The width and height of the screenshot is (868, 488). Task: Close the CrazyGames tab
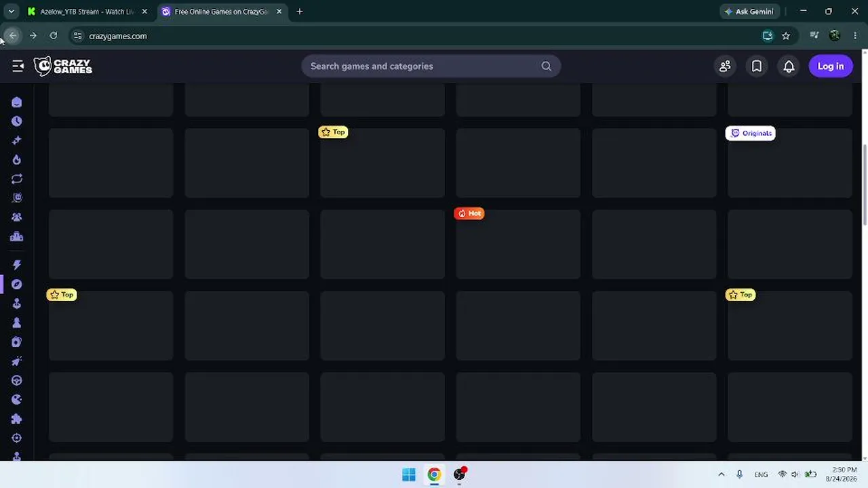coord(279,12)
